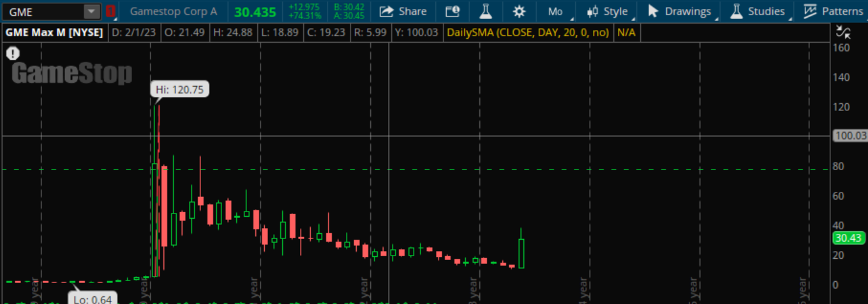The image size is (868, 304).
Task: Click the +12.975 +74.31% change value
Action: [x=304, y=11]
